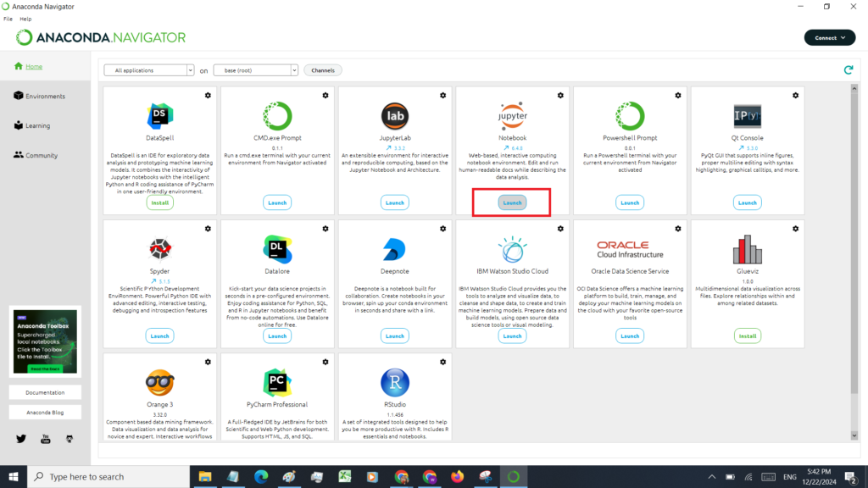Click the refresh icon at top right
Image resolution: width=868 pixels, height=488 pixels.
click(x=848, y=70)
